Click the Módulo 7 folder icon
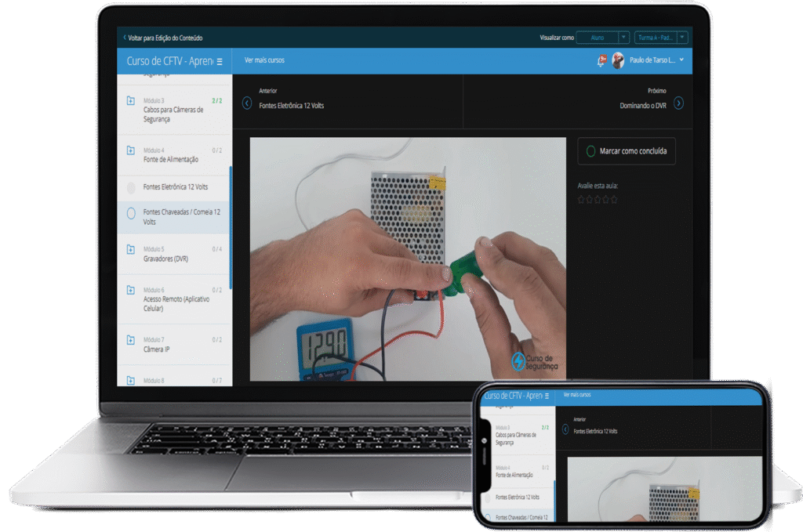This screenshot has width=803, height=532. 131,340
